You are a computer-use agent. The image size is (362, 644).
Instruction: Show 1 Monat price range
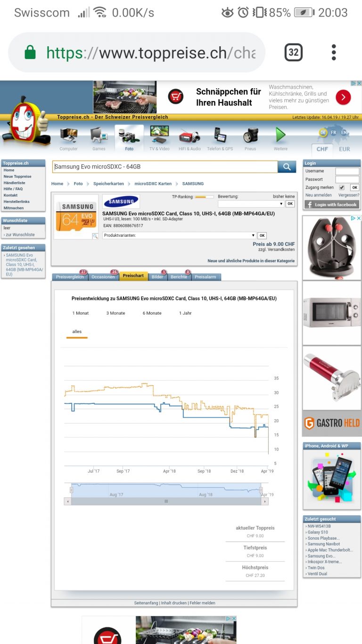click(81, 313)
